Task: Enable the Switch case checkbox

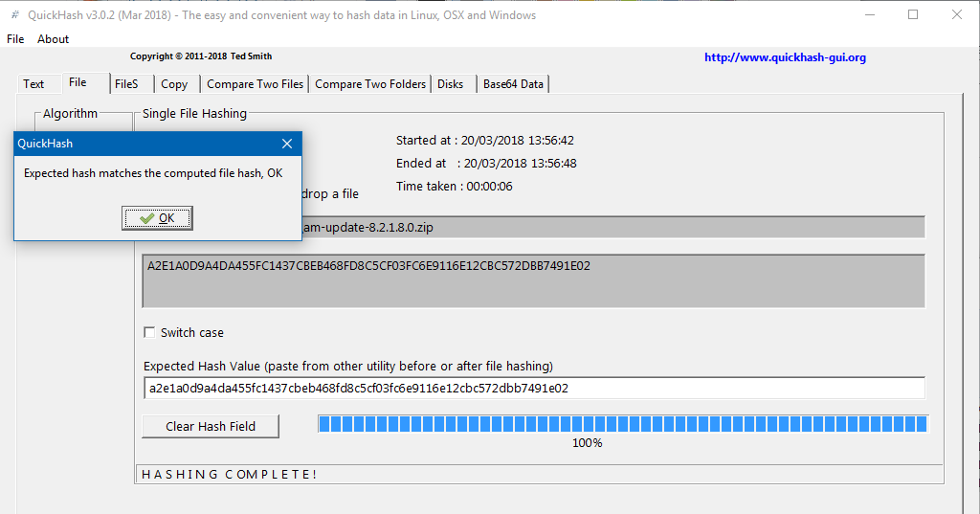Action: coord(149,333)
